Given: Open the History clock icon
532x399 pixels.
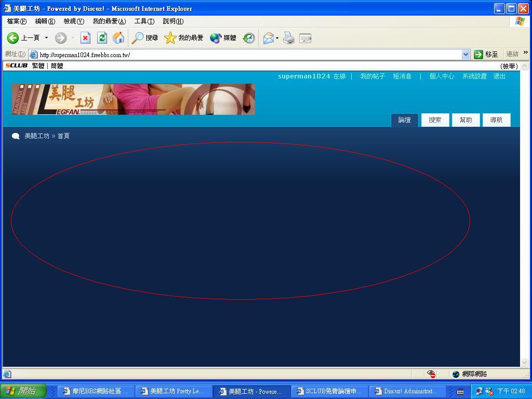Looking at the screenshot, I should 249,38.
